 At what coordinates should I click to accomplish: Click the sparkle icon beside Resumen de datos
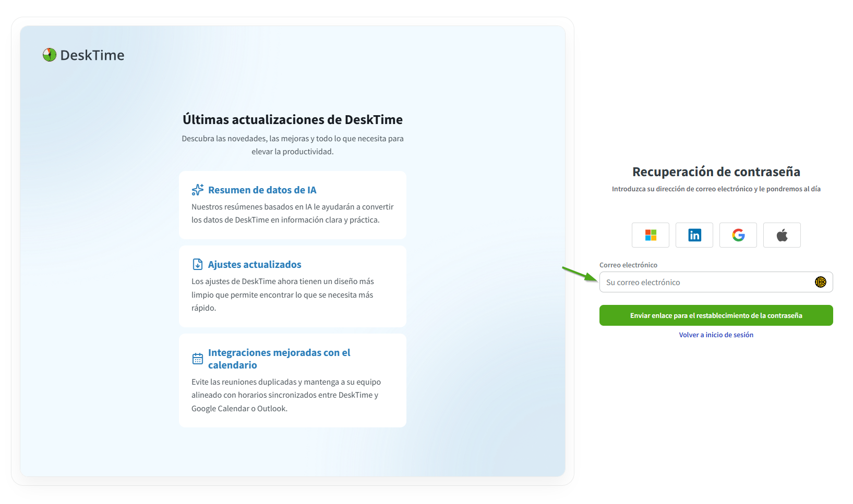point(198,190)
